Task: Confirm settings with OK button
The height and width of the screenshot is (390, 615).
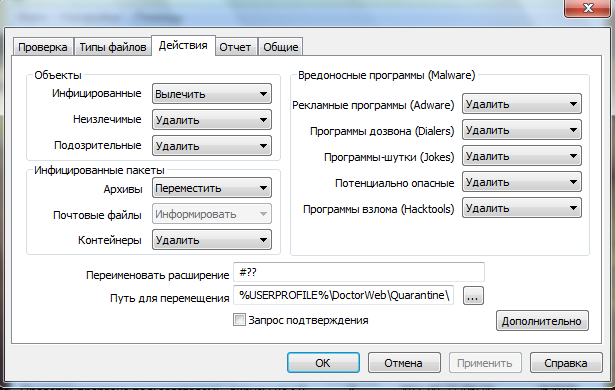Action: coord(323,363)
